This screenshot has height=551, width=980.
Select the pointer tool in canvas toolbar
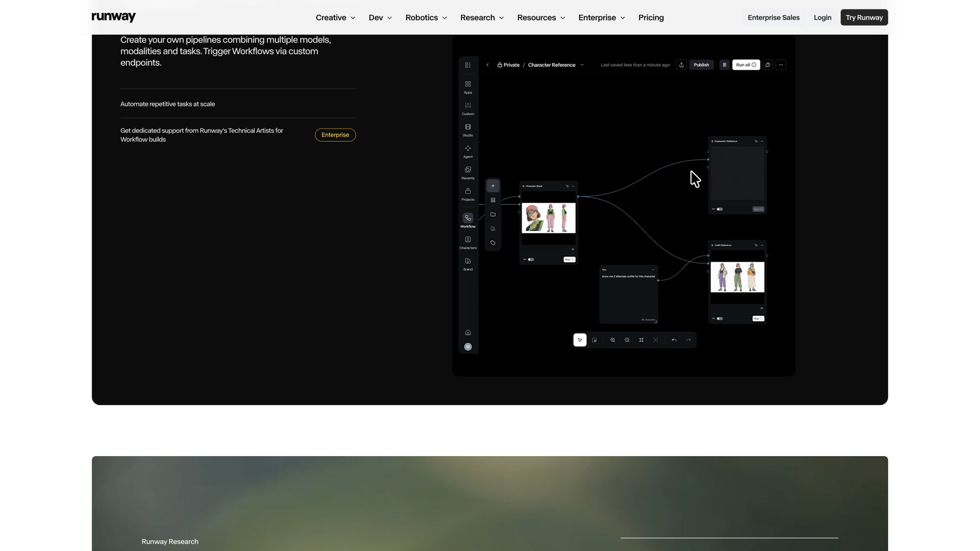point(580,340)
